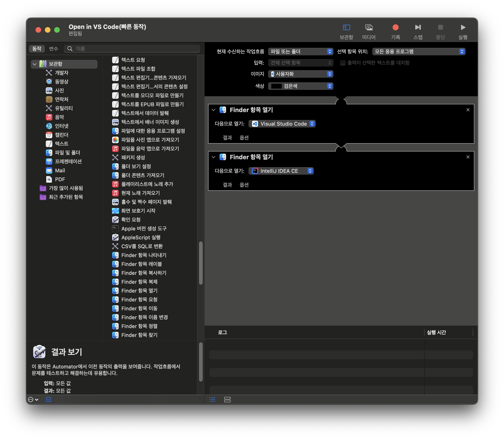504x439 pixels.
Task: Open the 검은색 color dropdown
Action: click(x=300, y=86)
